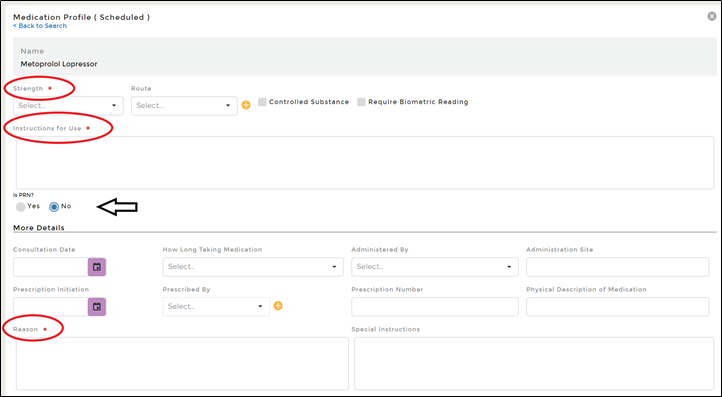Select No for Is PRN
Image resolution: width=722 pixels, height=397 pixels.
(54, 207)
